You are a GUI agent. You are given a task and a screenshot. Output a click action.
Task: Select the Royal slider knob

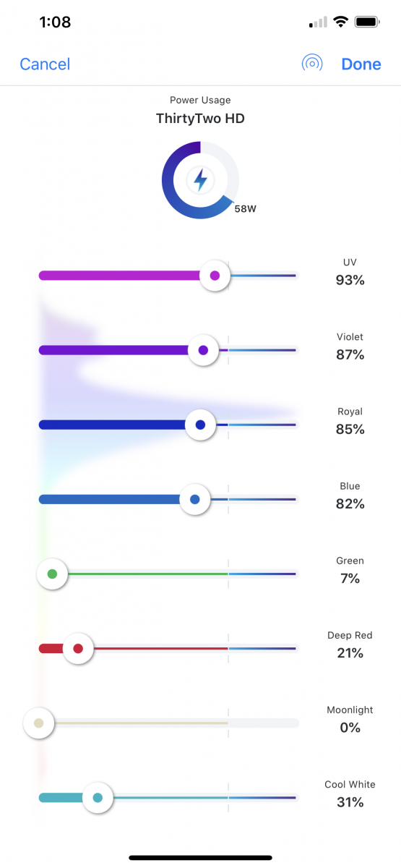pyautogui.click(x=200, y=425)
